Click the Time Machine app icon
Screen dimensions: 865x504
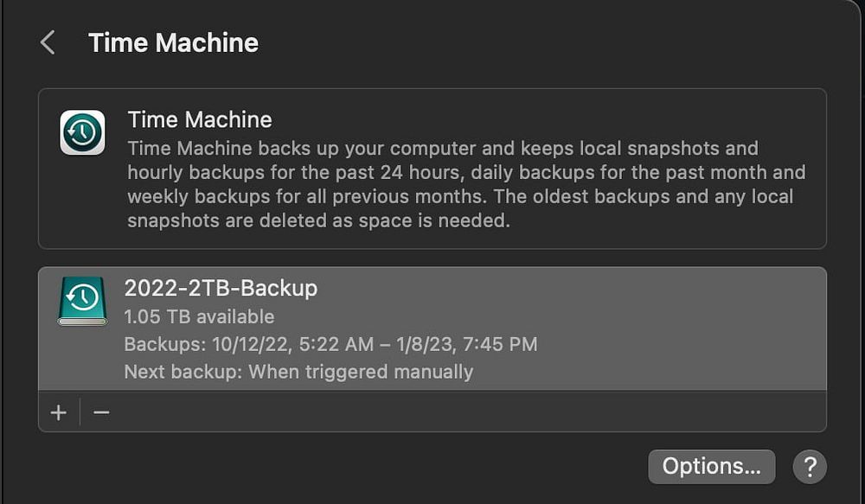click(x=82, y=132)
